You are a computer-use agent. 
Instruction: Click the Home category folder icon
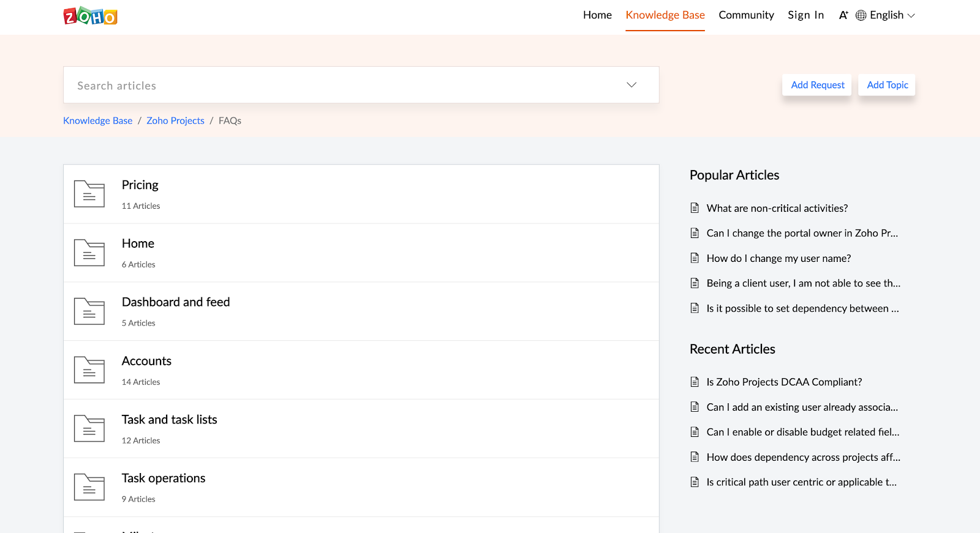coord(89,253)
